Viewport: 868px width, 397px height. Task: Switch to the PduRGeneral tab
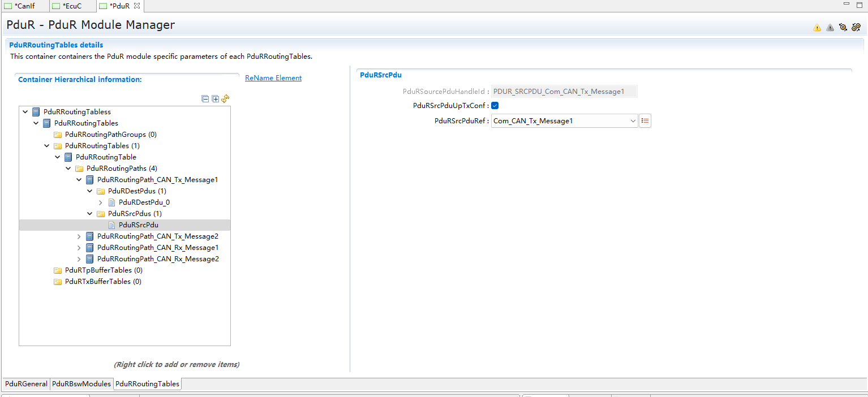[26, 383]
